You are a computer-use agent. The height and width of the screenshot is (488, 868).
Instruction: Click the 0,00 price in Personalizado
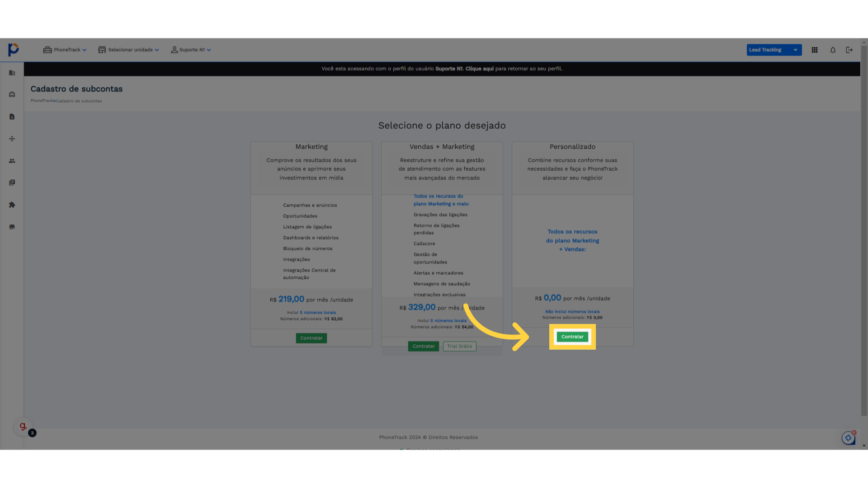click(552, 298)
